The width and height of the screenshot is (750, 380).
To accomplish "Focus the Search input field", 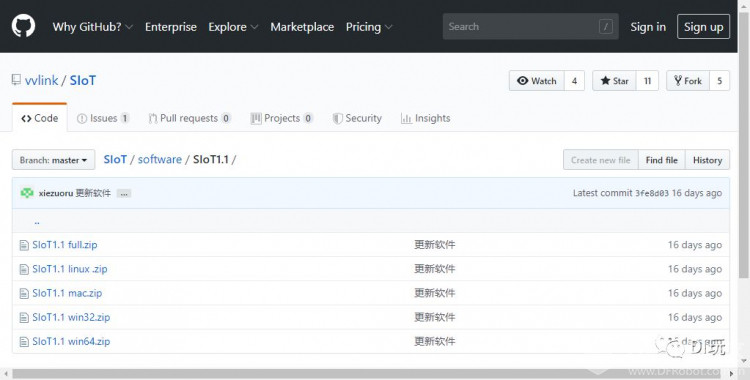I will coord(530,26).
